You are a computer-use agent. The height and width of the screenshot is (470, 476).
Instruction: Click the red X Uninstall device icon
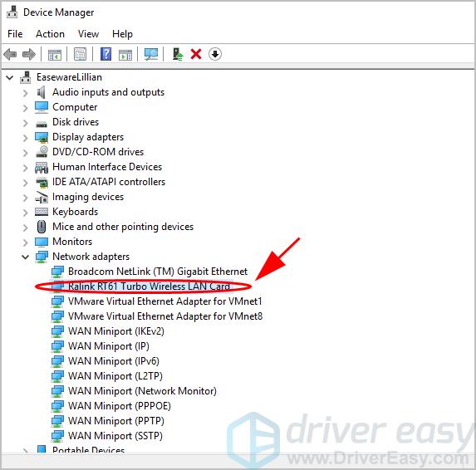(196, 54)
